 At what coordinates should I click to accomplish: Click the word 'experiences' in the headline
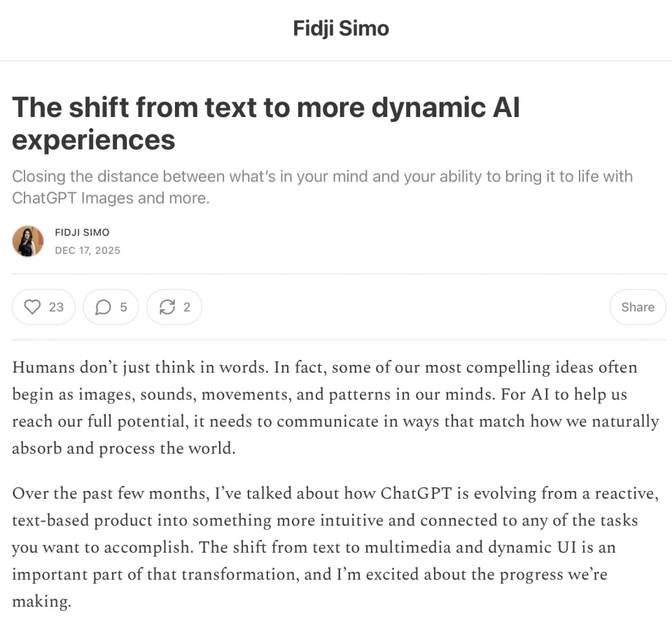(x=93, y=140)
